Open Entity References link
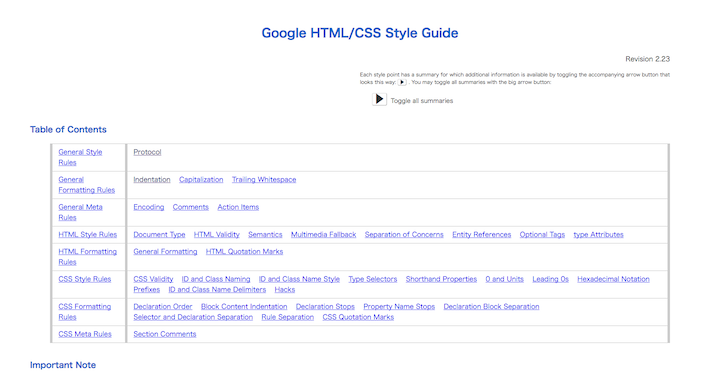The height and width of the screenshot is (378, 720). [x=482, y=235]
